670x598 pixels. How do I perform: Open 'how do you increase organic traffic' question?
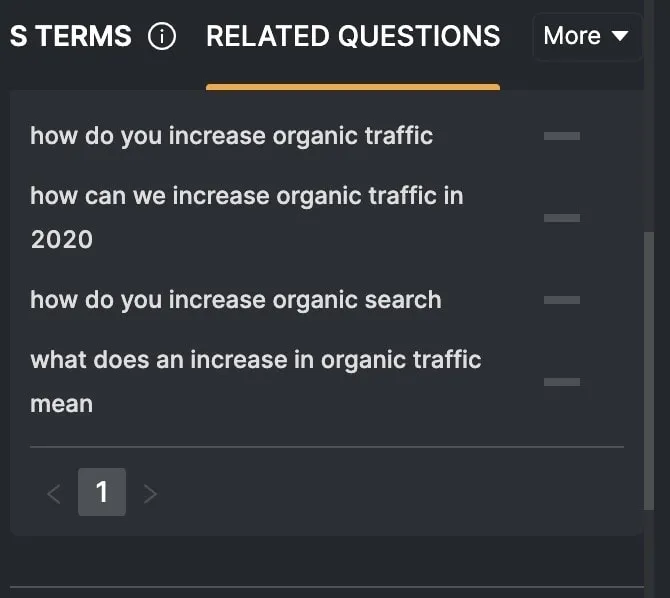click(x=231, y=136)
